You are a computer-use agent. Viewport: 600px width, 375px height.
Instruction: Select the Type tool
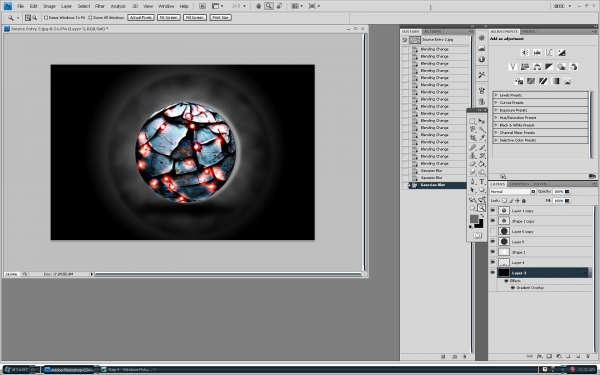tap(482, 182)
